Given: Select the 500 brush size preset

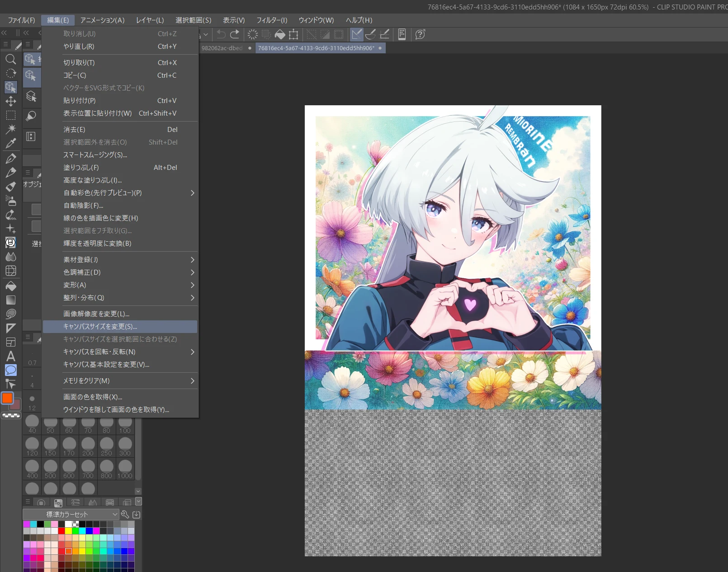Looking at the screenshot, I should pos(51,469).
